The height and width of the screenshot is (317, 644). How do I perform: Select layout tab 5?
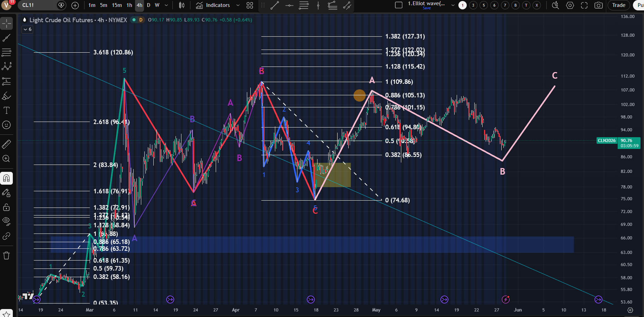point(484,5)
